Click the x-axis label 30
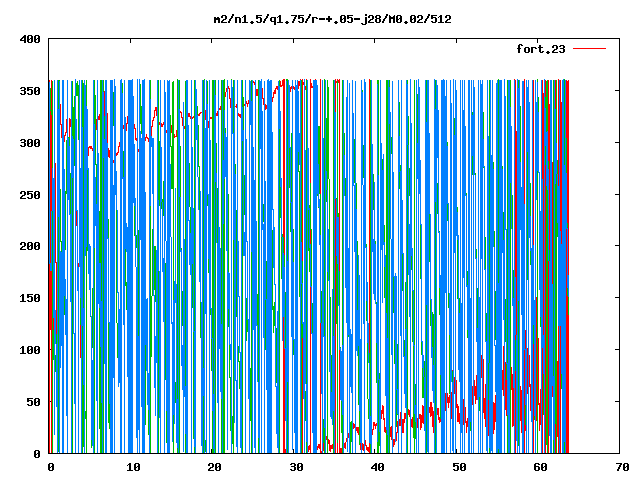Screen dimensions: 640x480 point(296,467)
